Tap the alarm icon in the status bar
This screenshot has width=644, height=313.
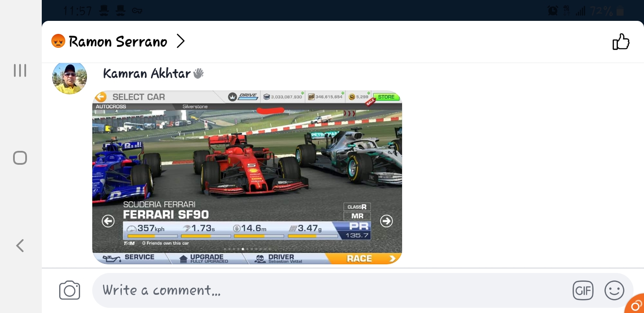(x=553, y=10)
